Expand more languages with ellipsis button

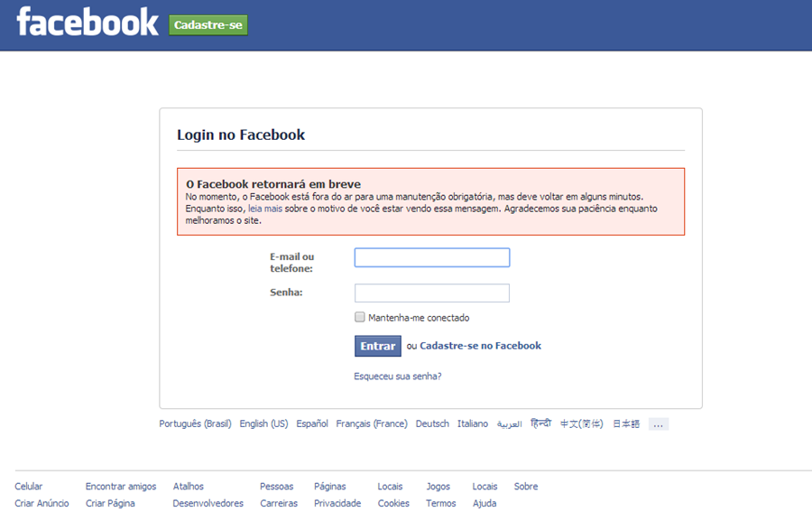pyautogui.click(x=658, y=424)
